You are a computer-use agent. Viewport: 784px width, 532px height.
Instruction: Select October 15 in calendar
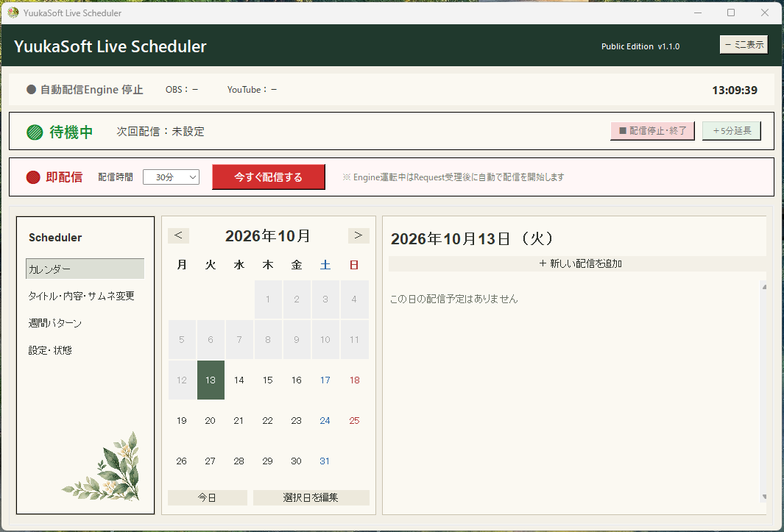(x=268, y=380)
